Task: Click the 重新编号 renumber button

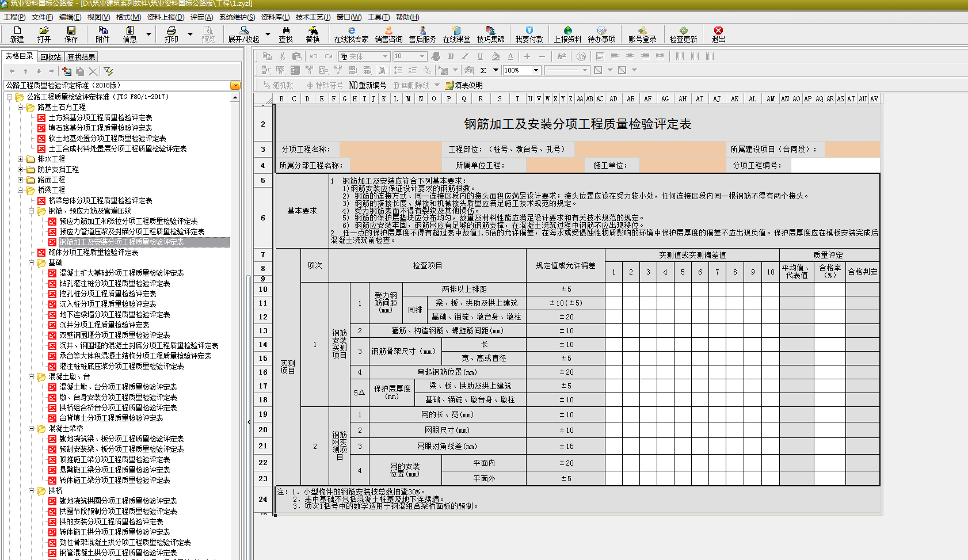Action: coord(368,85)
